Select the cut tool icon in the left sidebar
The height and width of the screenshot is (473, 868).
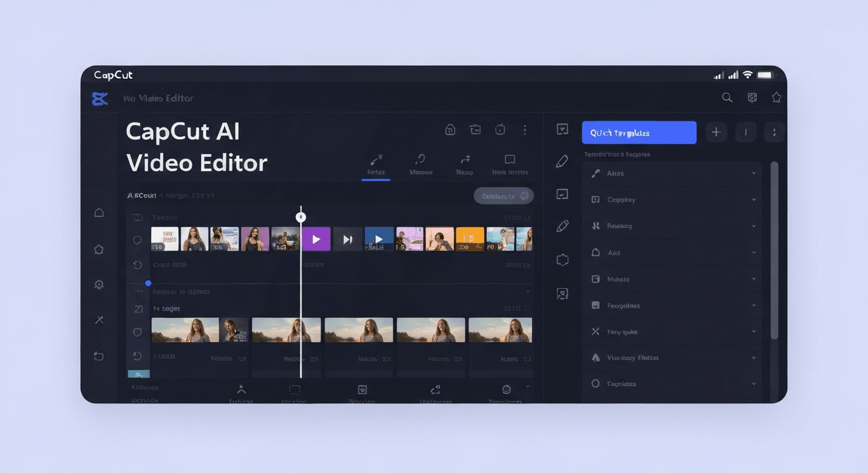pos(99,320)
